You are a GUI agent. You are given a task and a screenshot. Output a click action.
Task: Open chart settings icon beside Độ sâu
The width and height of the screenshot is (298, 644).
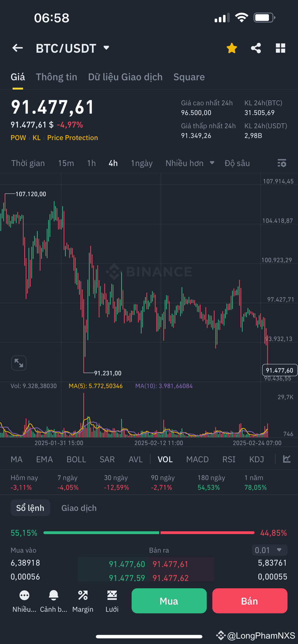click(282, 163)
